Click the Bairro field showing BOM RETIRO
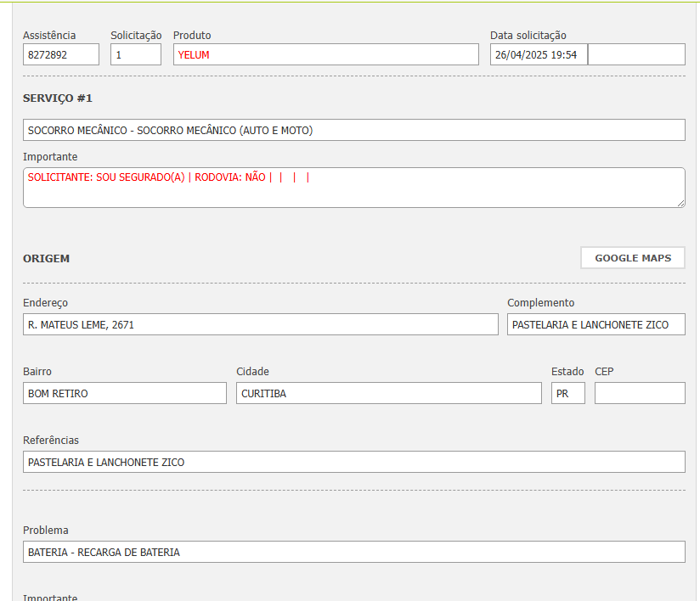 (x=124, y=394)
